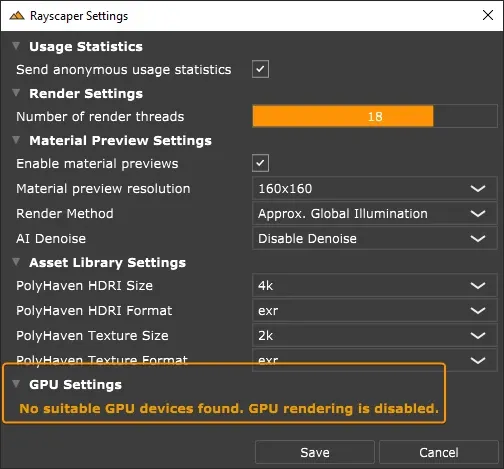Open the AI Denoise dropdown
Screen dimensions: 504x469
pos(375,239)
